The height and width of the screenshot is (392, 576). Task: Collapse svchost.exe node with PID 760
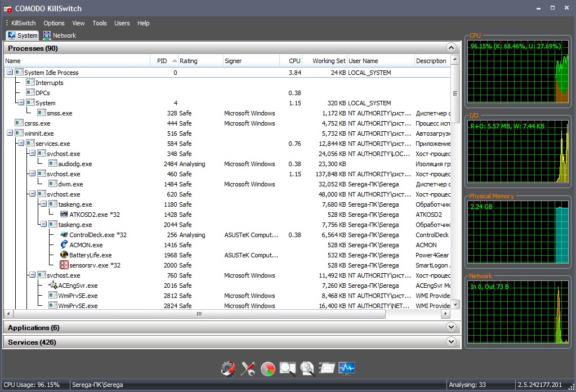(32, 275)
